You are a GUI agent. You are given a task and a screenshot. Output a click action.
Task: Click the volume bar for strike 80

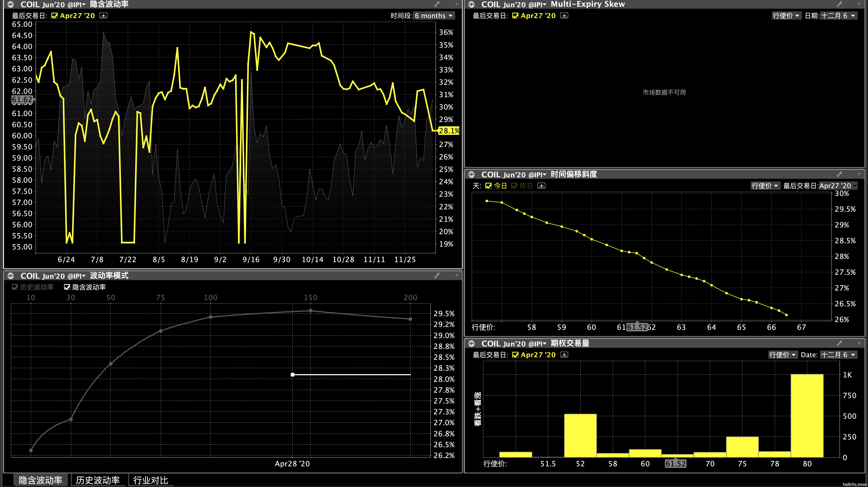click(807, 415)
